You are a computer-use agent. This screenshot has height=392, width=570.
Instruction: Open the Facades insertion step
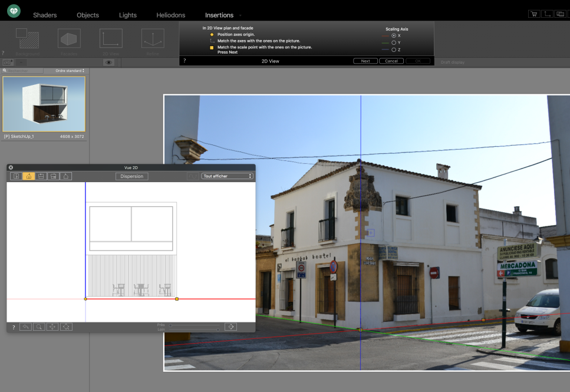(69, 42)
